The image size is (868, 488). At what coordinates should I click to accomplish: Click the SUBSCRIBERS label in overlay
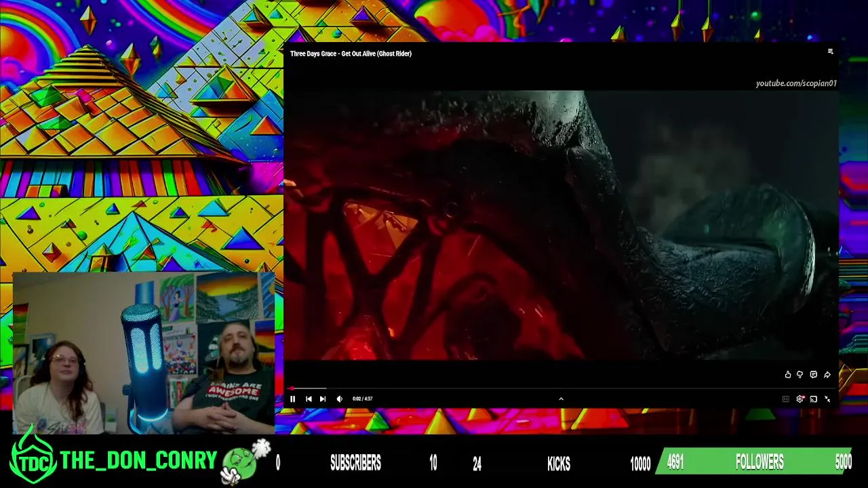[355, 463]
